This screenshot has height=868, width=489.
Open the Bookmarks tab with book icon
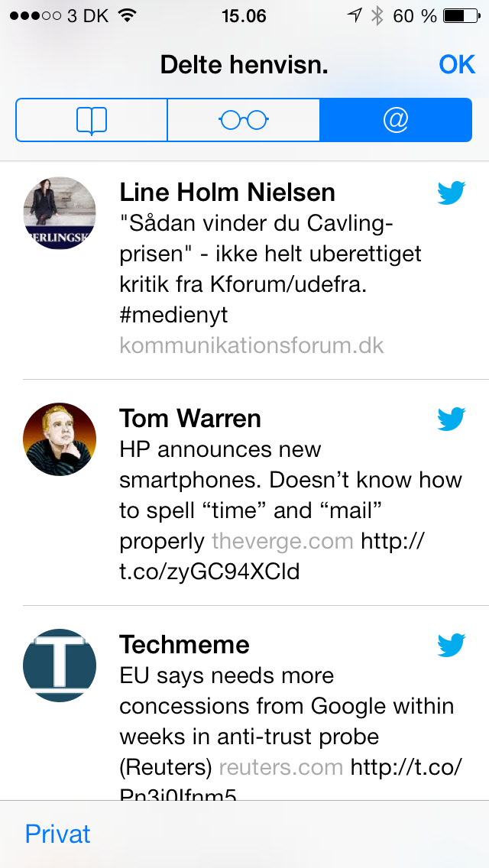(x=91, y=120)
